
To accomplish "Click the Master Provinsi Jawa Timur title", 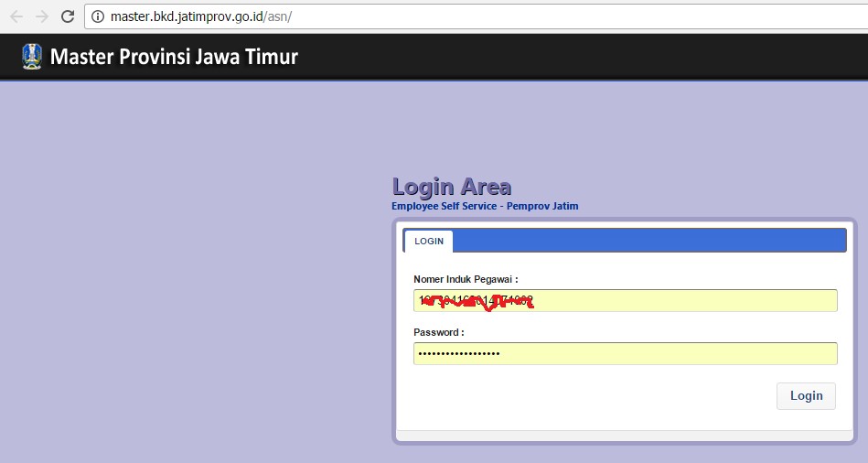I will pos(175,57).
